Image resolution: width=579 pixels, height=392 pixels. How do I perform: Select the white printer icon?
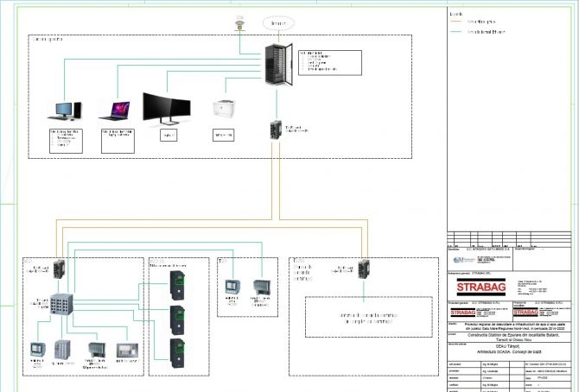pos(223,107)
